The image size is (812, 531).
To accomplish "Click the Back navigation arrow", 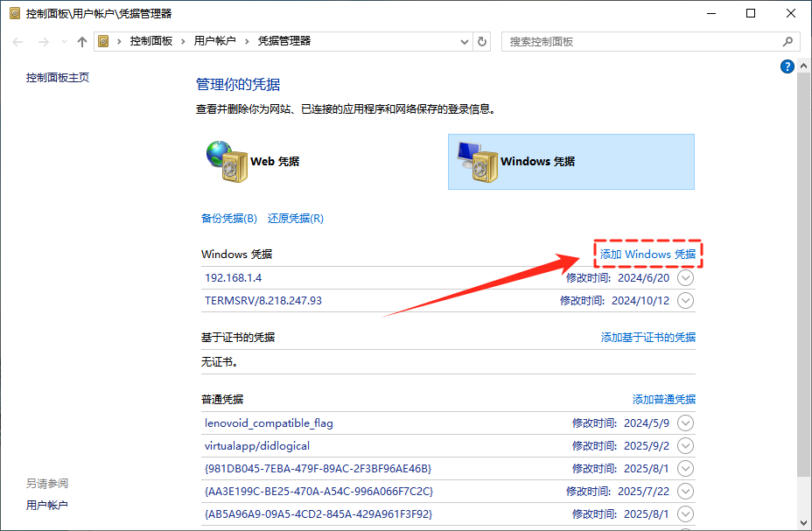I will (17, 42).
